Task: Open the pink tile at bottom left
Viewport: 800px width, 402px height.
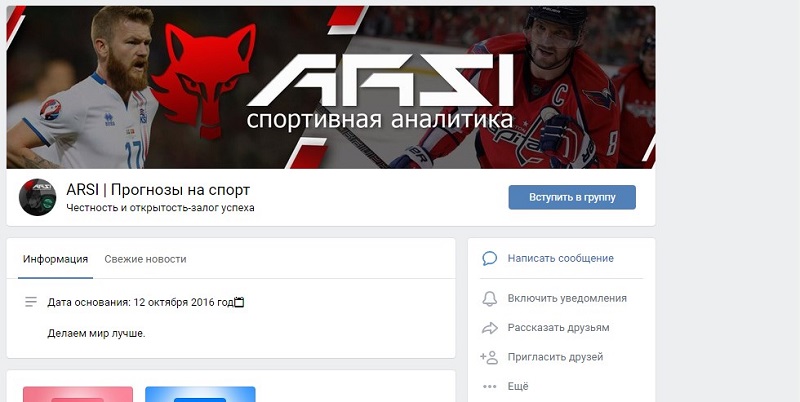Action: (78, 394)
